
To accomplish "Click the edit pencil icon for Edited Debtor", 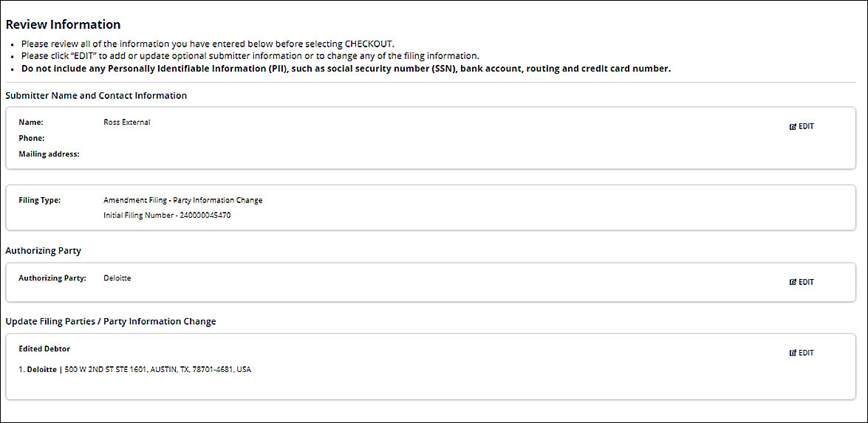I will (x=793, y=353).
